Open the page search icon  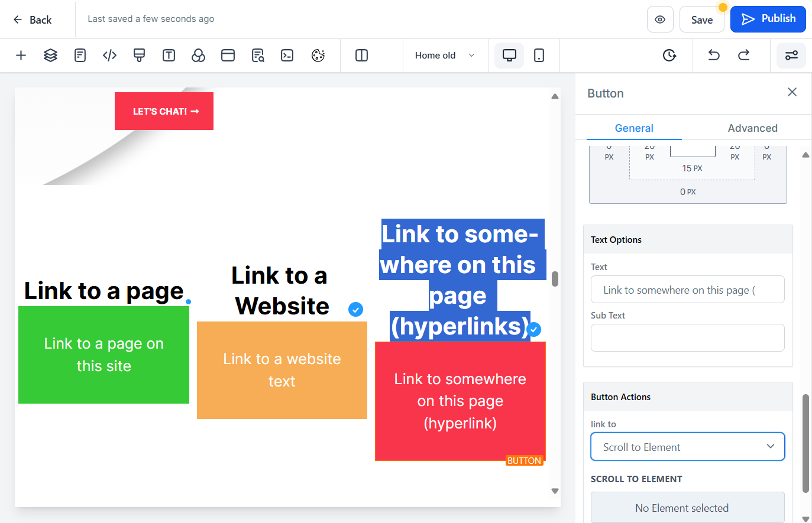click(x=258, y=56)
